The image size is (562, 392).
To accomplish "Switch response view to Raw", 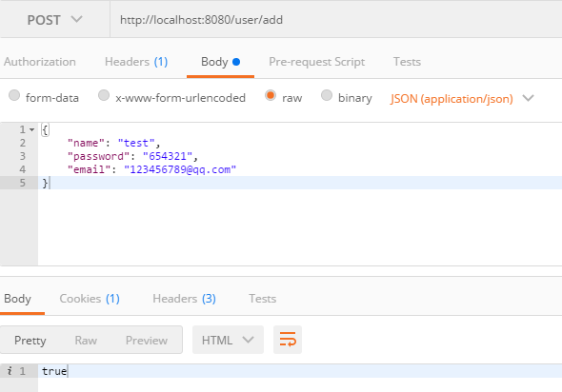I will tap(86, 340).
